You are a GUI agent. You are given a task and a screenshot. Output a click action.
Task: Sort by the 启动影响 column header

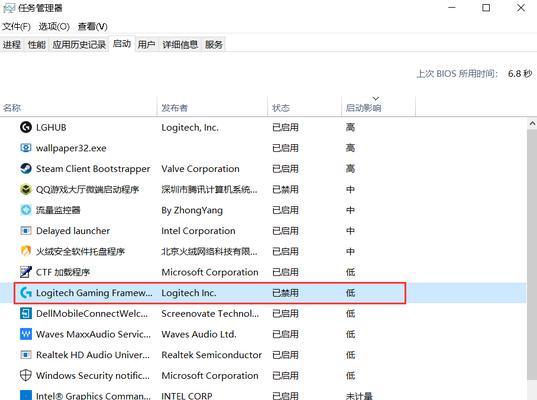coord(378,108)
